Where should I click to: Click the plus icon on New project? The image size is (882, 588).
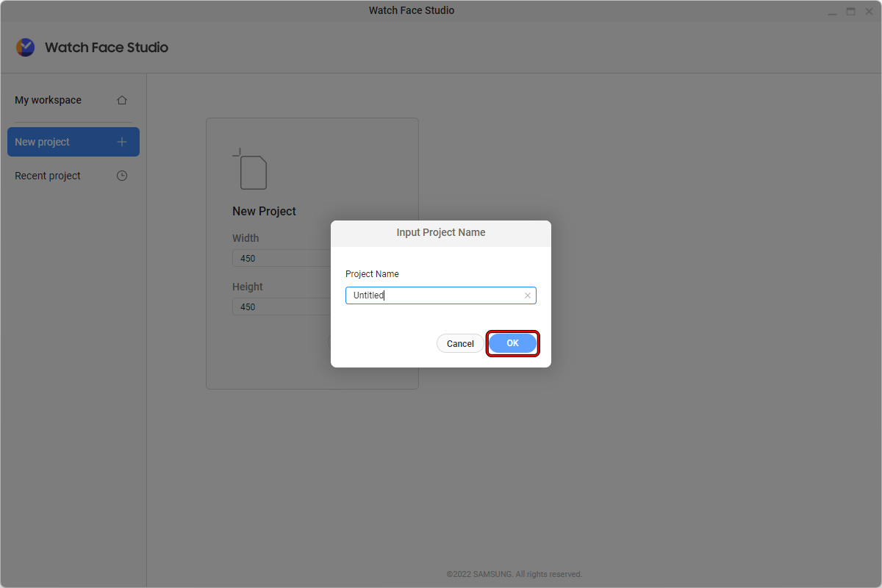[x=122, y=142]
